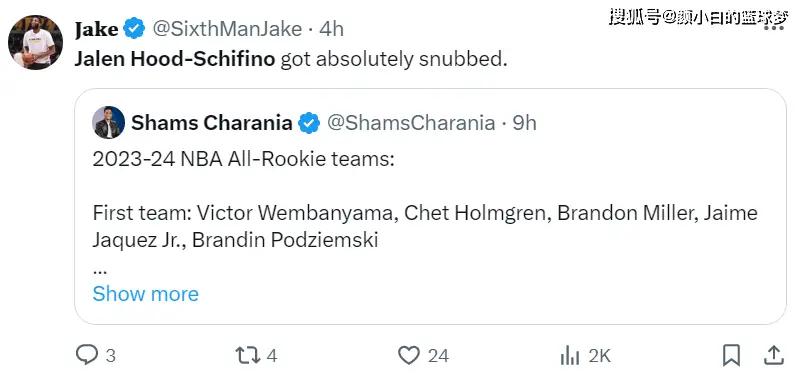Repost the tweet with retweet icon
805x381 pixels.
pos(247,355)
